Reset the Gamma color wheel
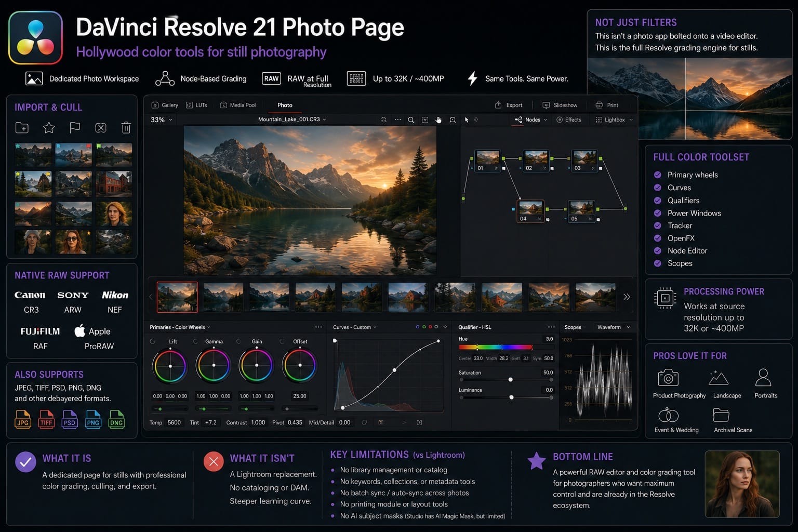 coord(195,341)
